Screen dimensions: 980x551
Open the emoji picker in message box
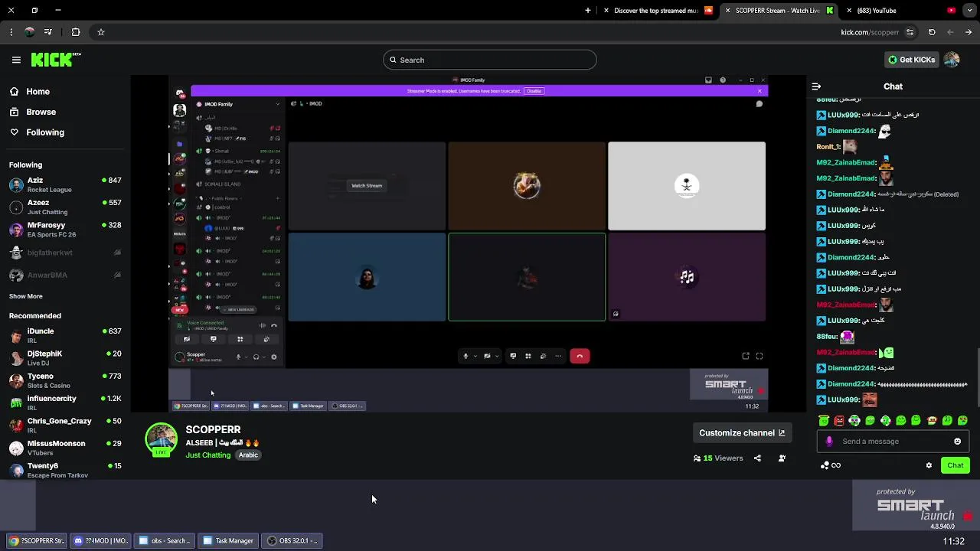pyautogui.click(x=957, y=441)
